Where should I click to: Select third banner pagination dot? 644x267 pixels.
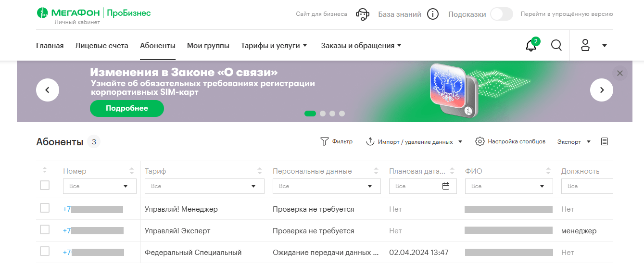click(332, 114)
